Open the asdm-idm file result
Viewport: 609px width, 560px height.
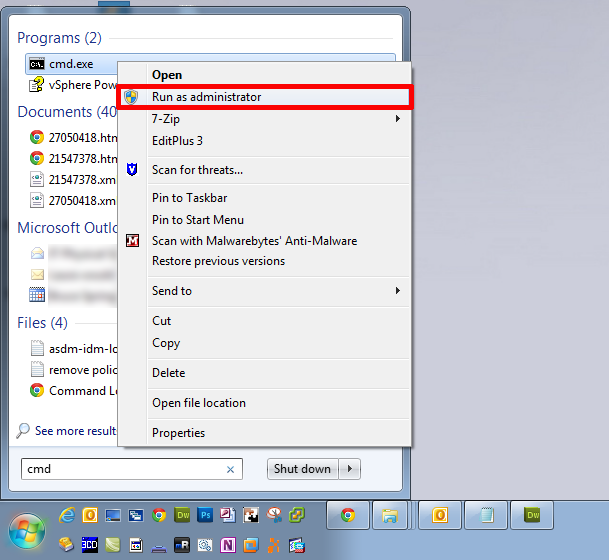[x=73, y=348]
